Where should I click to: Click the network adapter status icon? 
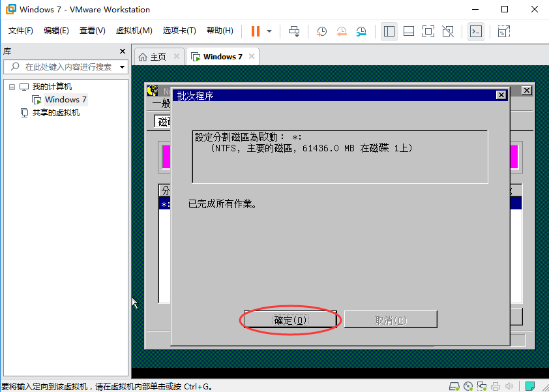[x=482, y=386]
